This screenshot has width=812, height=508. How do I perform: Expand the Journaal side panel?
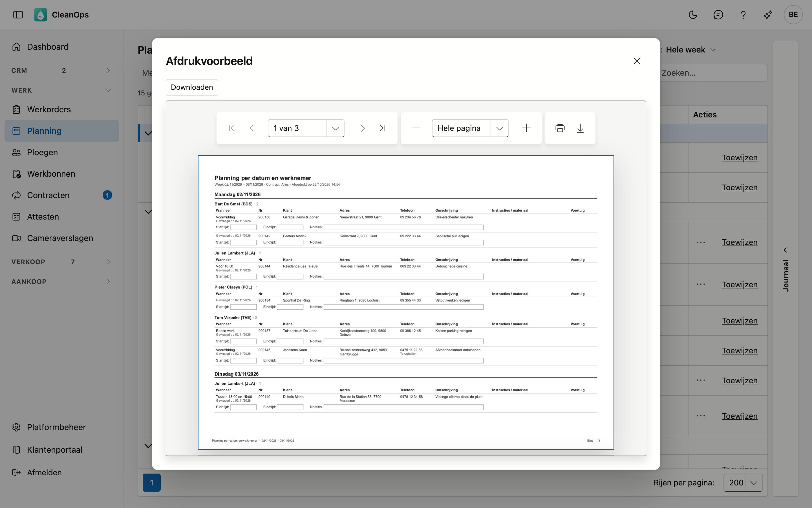tap(785, 269)
